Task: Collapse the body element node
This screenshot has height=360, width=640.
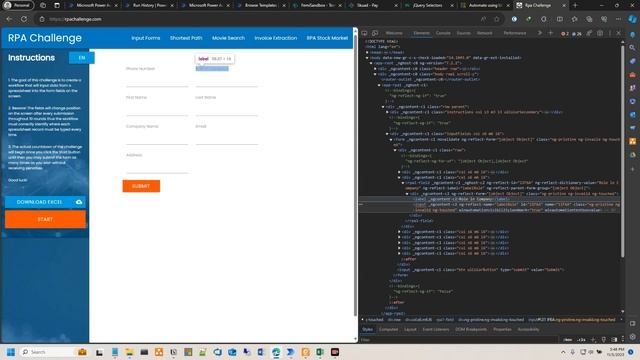Action: [367, 58]
